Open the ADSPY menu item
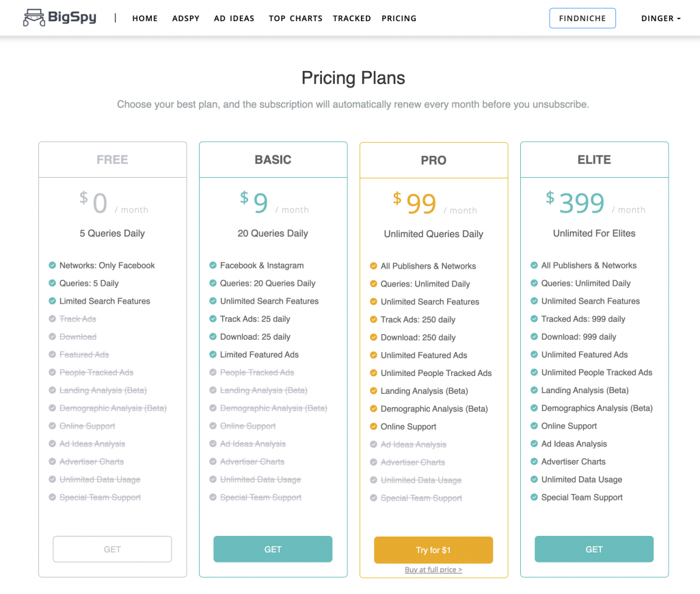 [x=186, y=18]
